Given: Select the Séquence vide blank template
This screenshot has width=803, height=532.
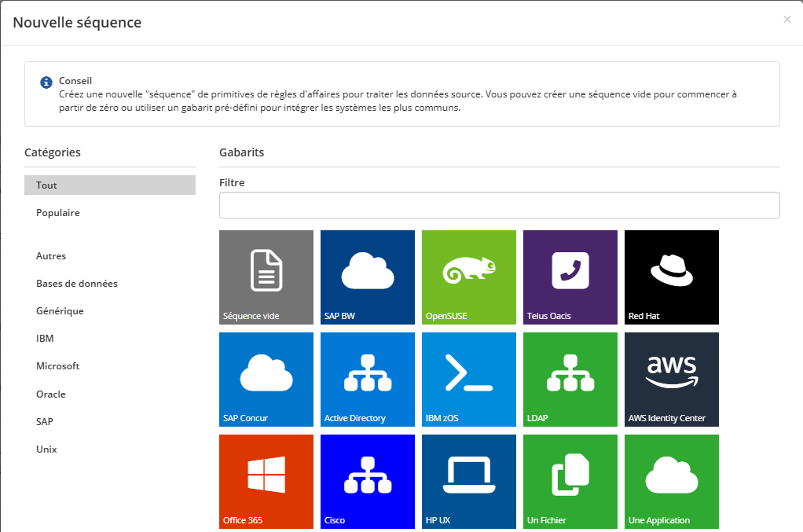Looking at the screenshot, I should 266,277.
